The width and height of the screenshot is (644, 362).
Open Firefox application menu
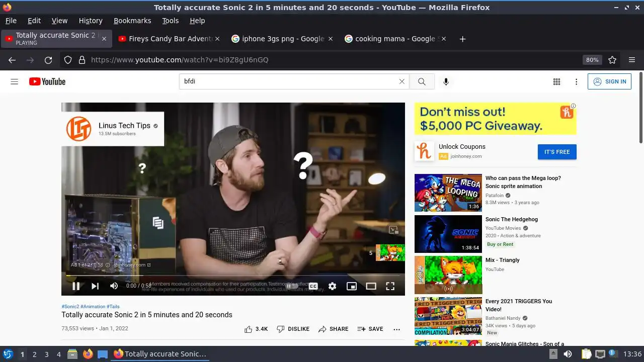(632, 60)
